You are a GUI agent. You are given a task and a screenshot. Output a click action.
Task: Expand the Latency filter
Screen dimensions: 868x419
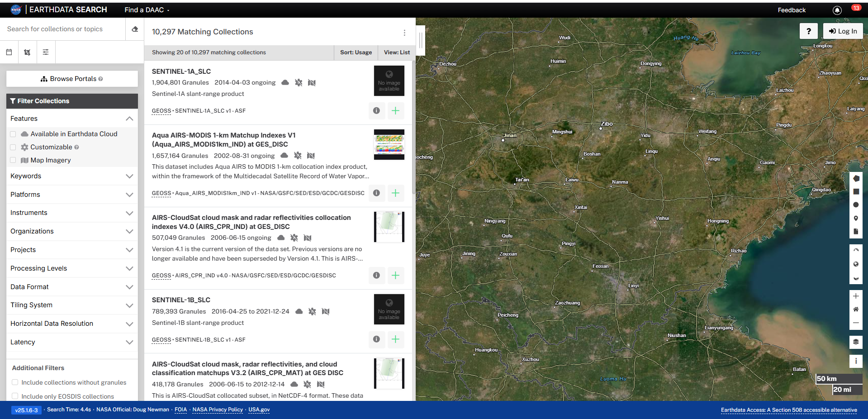[x=72, y=342]
